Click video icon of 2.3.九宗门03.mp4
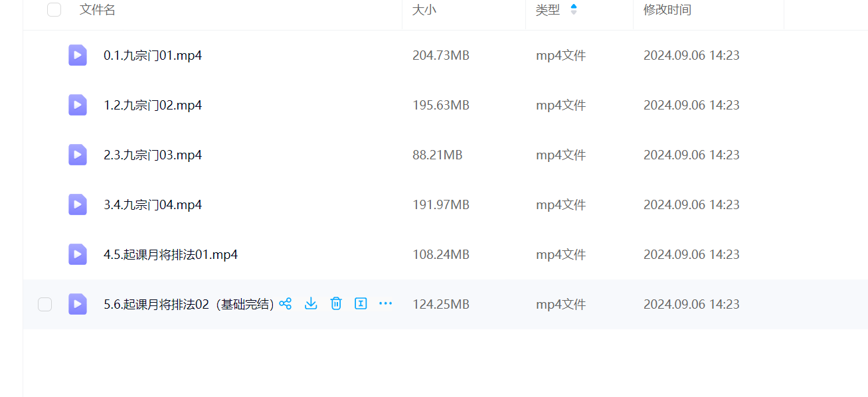 tap(78, 155)
